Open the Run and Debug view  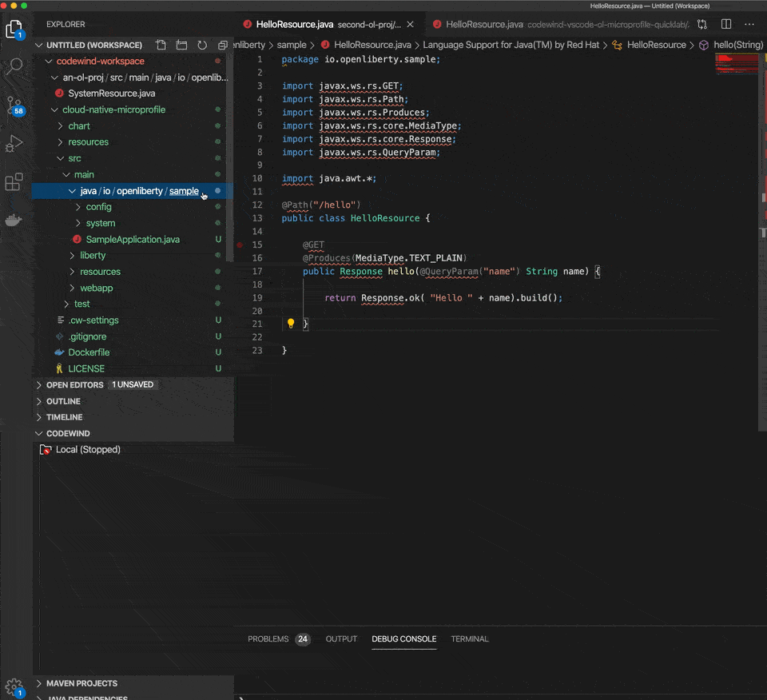(x=14, y=143)
